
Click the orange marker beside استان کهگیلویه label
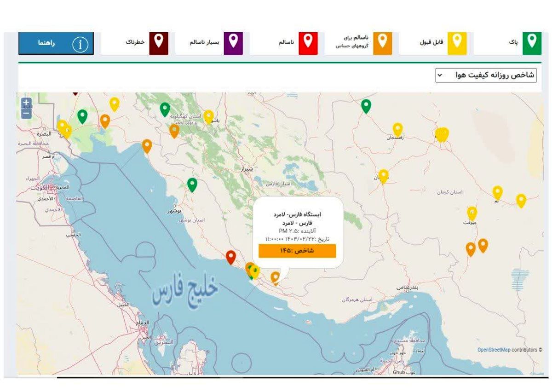click(x=174, y=131)
